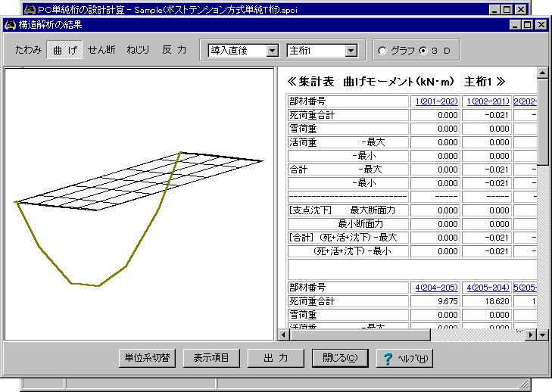Click the table's scroll left arrow

[284, 335]
